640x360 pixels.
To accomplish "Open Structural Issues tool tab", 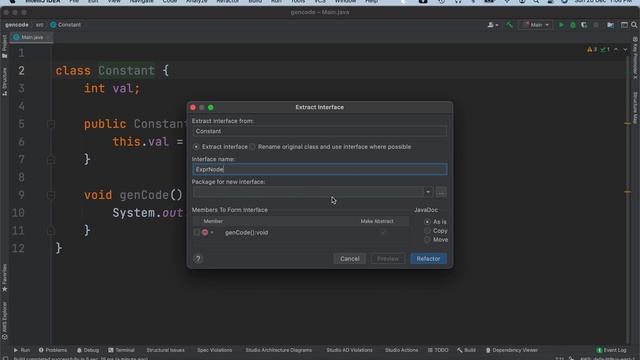I will tap(165, 350).
